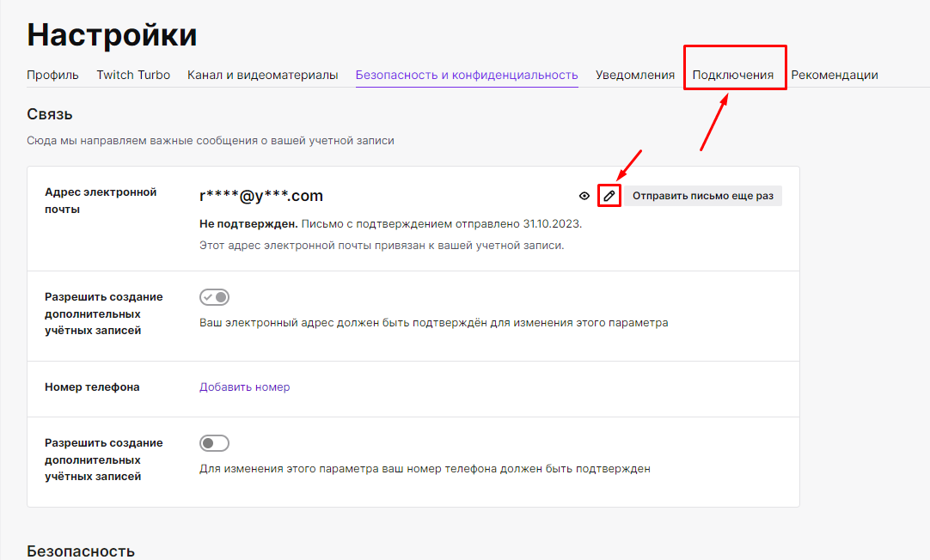Select 'Безопасность и конфиденциальность' tab
Viewport: 930px width, 560px height.
467,75
